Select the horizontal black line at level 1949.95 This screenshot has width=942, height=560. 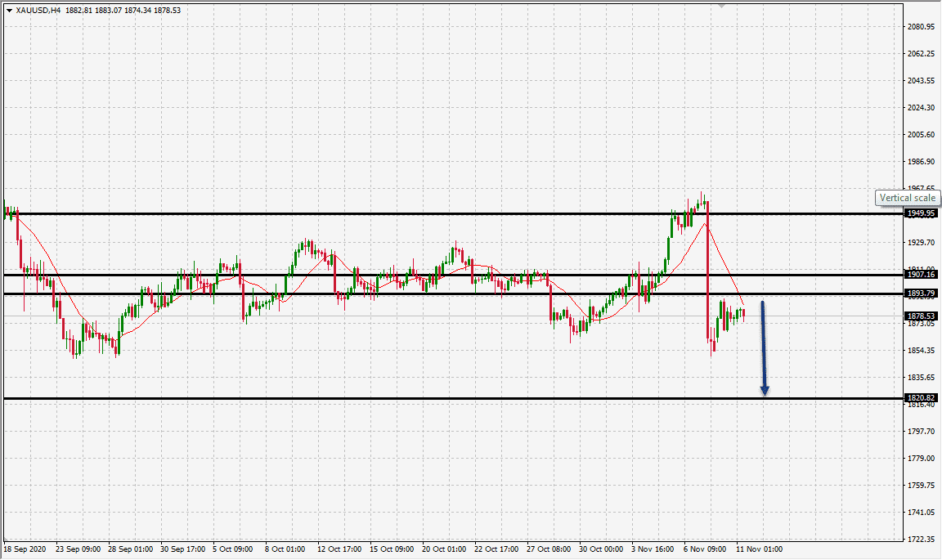(x=454, y=214)
